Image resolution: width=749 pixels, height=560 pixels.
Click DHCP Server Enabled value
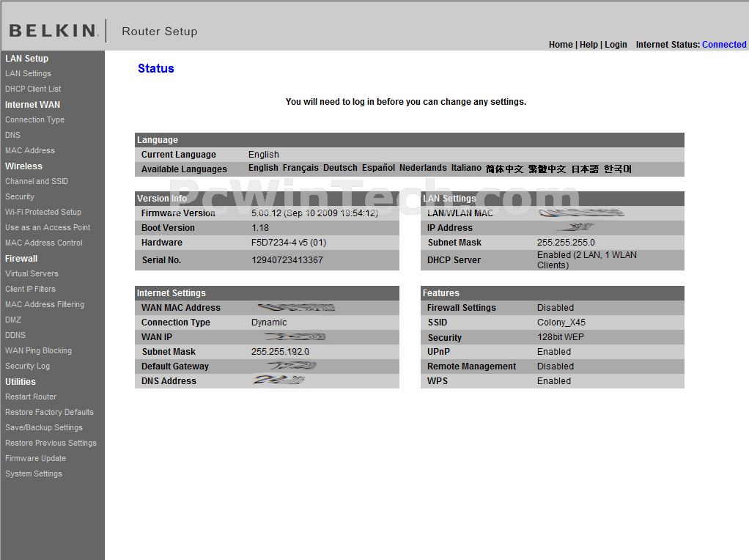click(x=586, y=260)
